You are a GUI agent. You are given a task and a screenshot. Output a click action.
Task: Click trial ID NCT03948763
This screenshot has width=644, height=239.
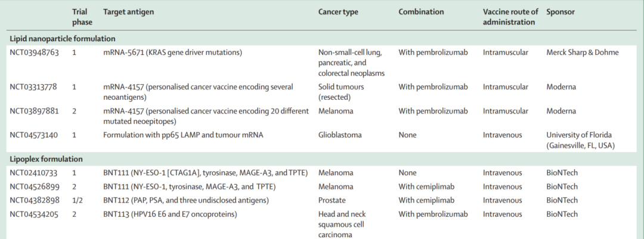pyautogui.click(x=34, y=53)
